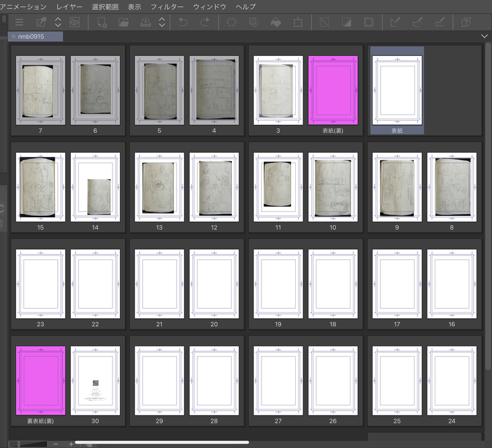The image size is (492, 448).
Task: Open Clip Studio Paint support help icon
Action: click(466, 22)
